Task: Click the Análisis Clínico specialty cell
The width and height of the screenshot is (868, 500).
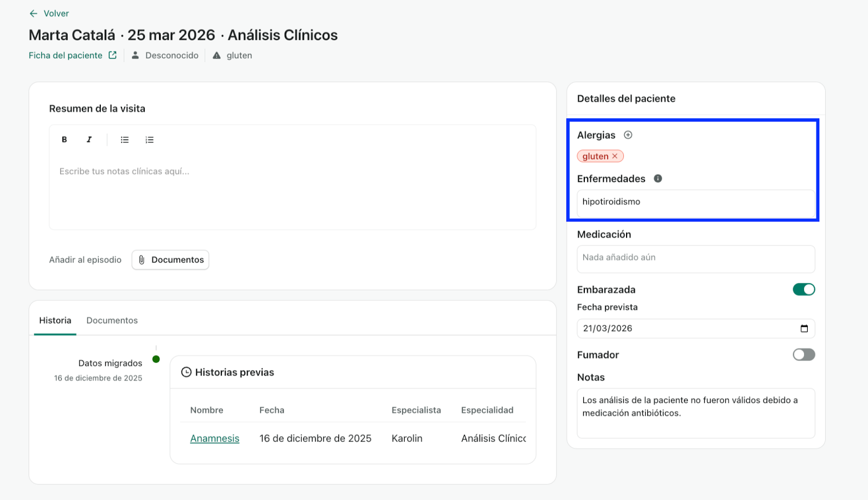Action: tap(493, 438)
